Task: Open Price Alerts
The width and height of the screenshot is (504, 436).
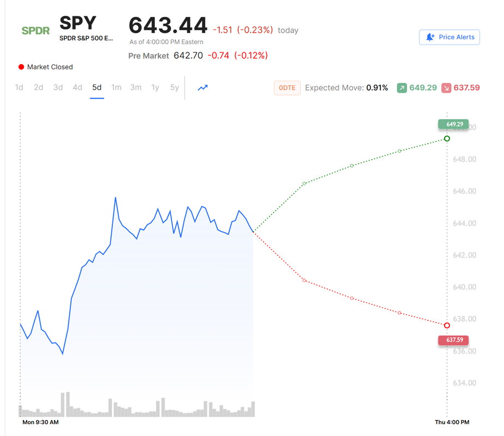Action: point(450,37)
